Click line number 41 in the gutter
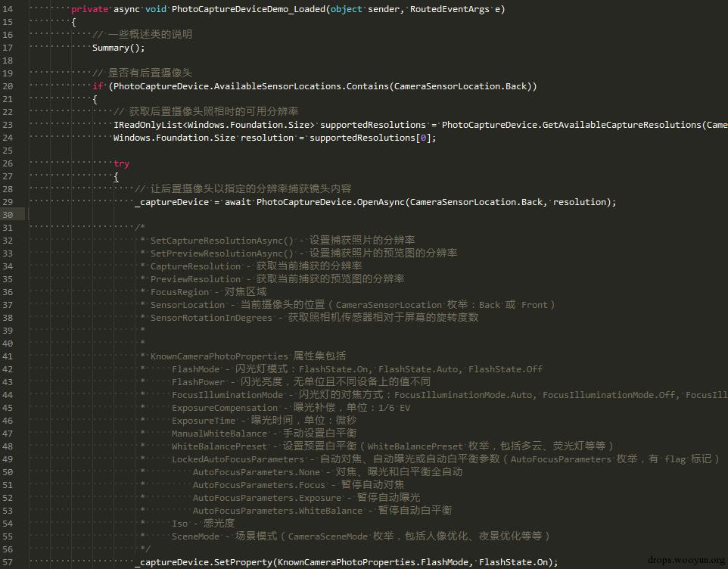The height and width of the screenshot is (569, 728). 8,356
